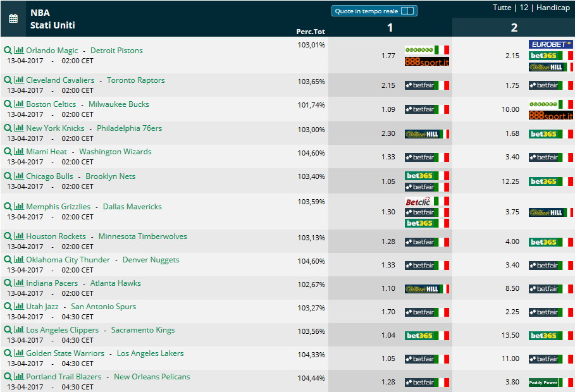Click the Perc.Tot column header
Screen dimensions: 575x392
click(x=311, y=32)
